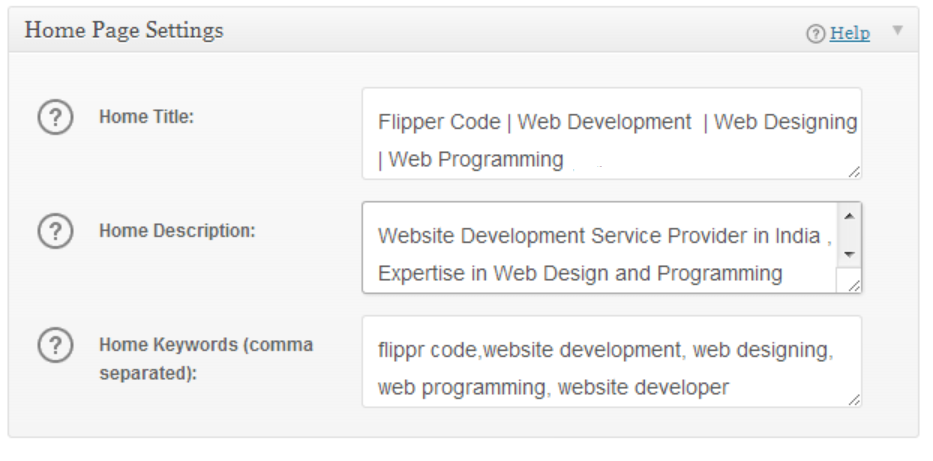This screenshot has height=461, width=933.
Task: Click the Home Page Settings heading
Action: 124,30
